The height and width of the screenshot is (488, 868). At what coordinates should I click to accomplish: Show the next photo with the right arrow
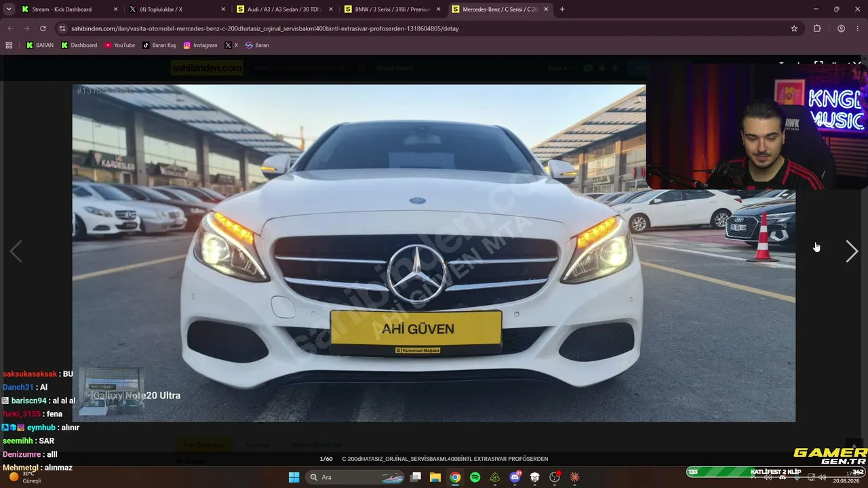tap(852, 251)
